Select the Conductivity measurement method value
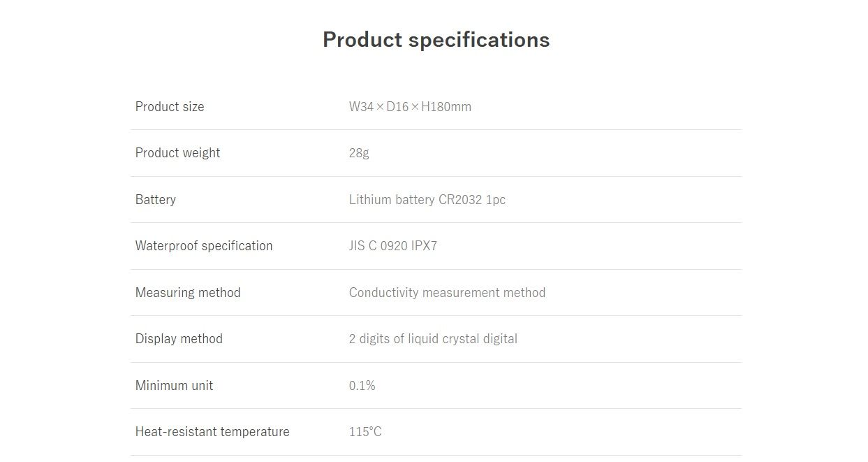The image size is (868, 462). (x=447, y=293)
